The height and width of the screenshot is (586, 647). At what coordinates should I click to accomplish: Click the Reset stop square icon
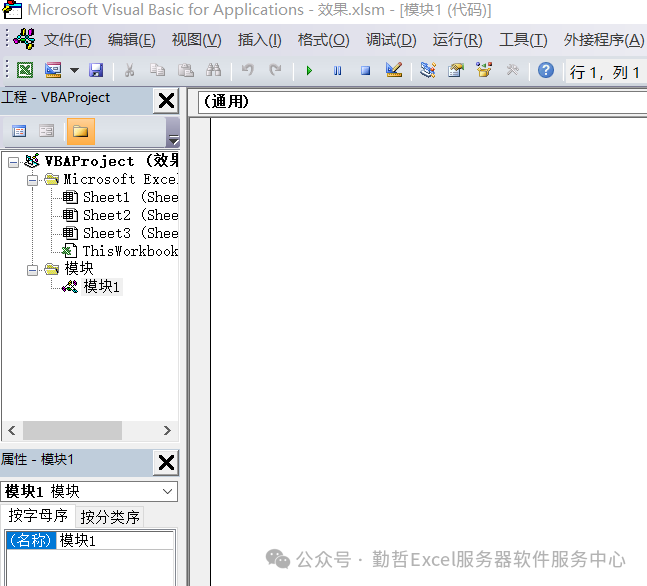[x=366, y=71]
